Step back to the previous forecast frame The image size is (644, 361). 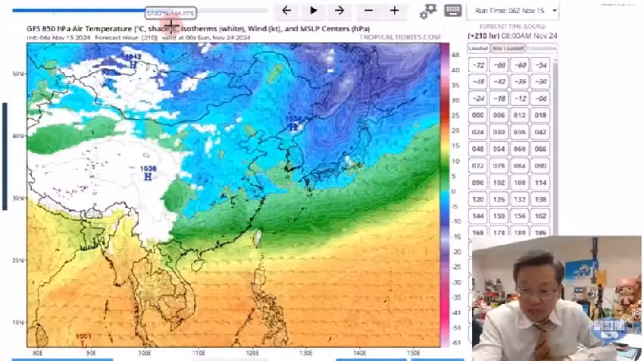[286, 11]
